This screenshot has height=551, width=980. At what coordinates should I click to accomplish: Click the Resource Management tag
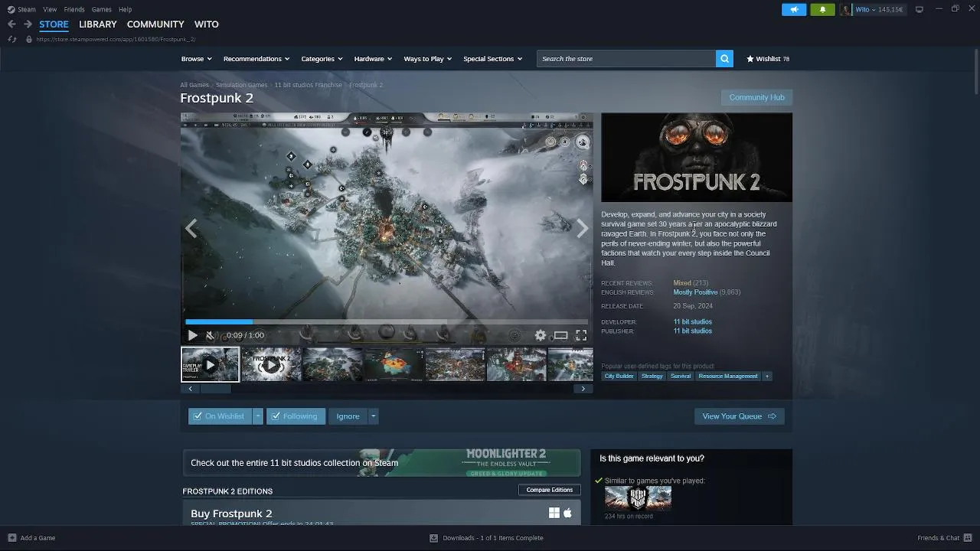click(727, 376)
